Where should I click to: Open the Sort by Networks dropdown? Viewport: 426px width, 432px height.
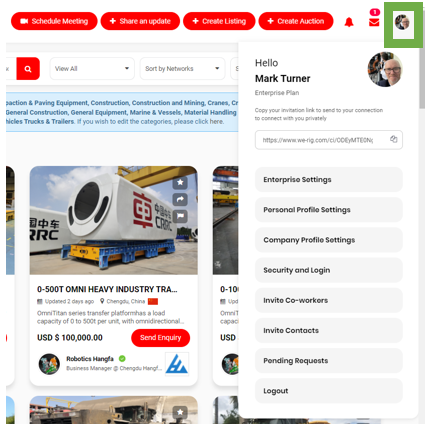(182, 69)
